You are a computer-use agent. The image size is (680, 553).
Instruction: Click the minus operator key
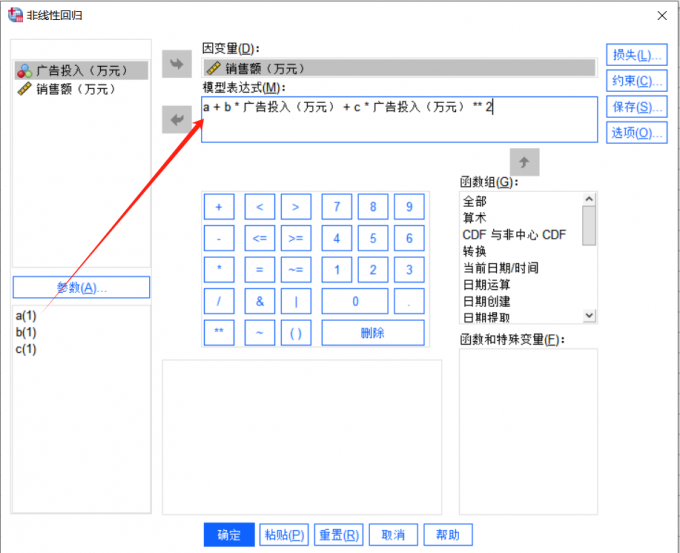pyautogui.click(x=219, y=238)
